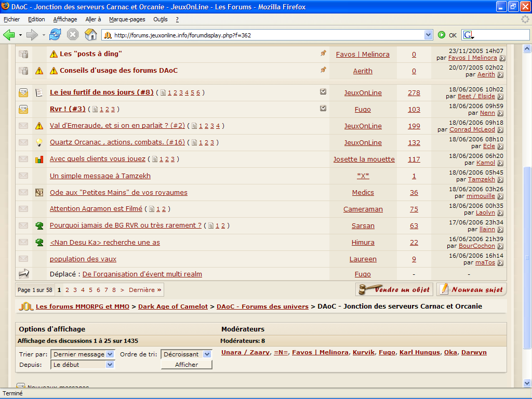Open the Forward button history dropdown arrow
The width and height of the screenshot is (532, 399).
coord(44,35)
